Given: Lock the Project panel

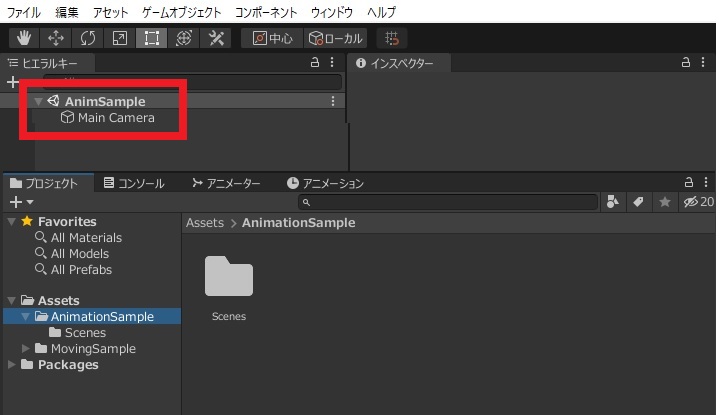Looking at the screenshot, I should pos(689,182).
